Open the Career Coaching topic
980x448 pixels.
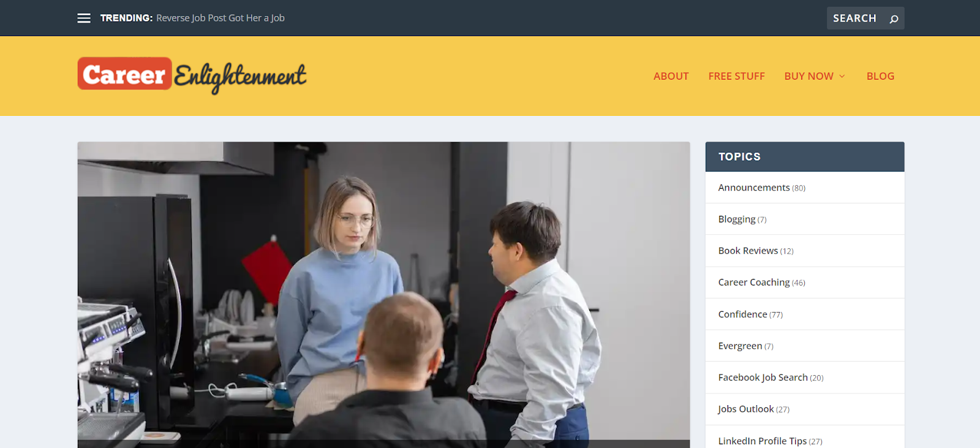754,283
